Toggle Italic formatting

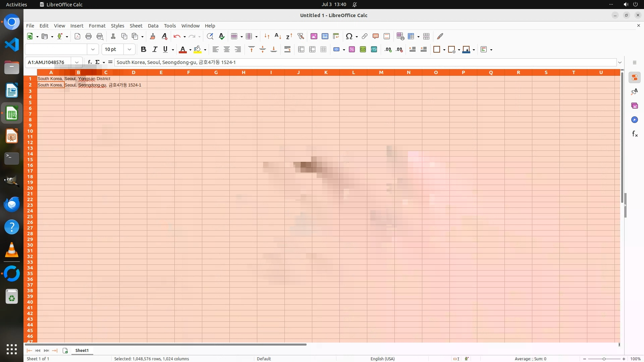[x=155, y=50]
